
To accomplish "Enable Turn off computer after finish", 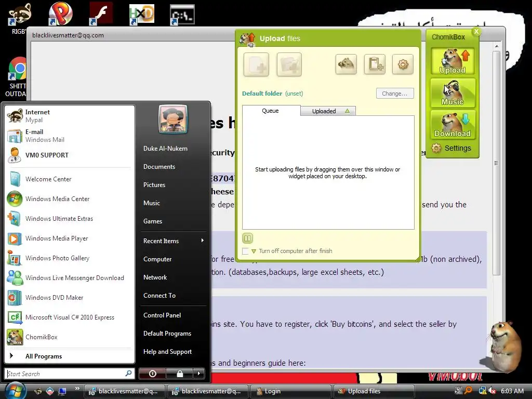I will click(245, 251).
